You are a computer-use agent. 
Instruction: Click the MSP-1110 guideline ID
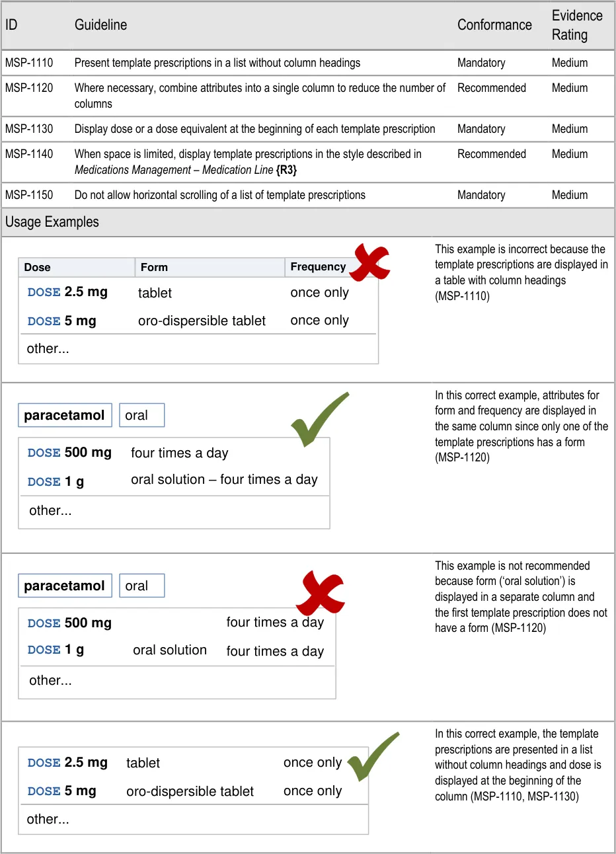[x=29, y=63]
